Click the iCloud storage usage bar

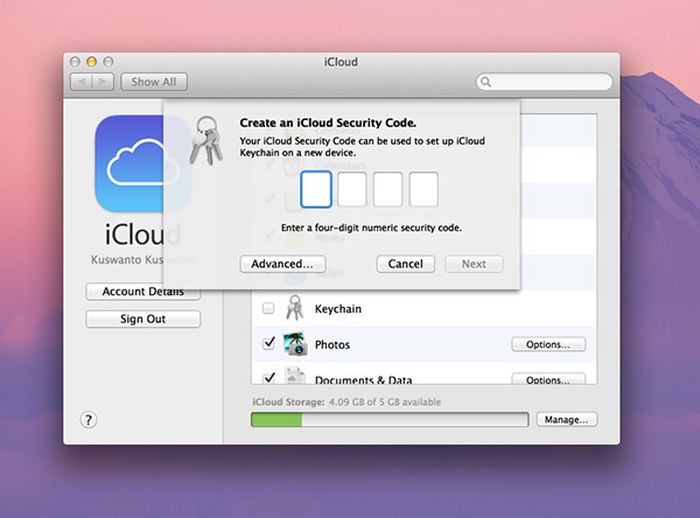click(390, 420)
